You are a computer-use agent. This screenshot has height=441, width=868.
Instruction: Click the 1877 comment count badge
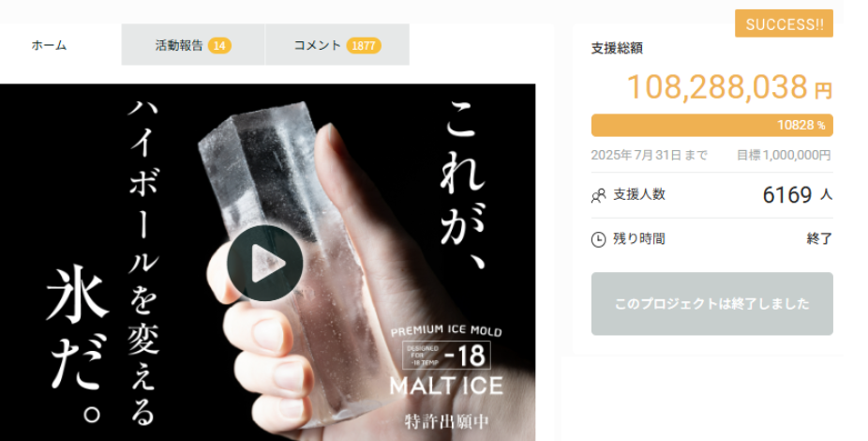point(364,46)
